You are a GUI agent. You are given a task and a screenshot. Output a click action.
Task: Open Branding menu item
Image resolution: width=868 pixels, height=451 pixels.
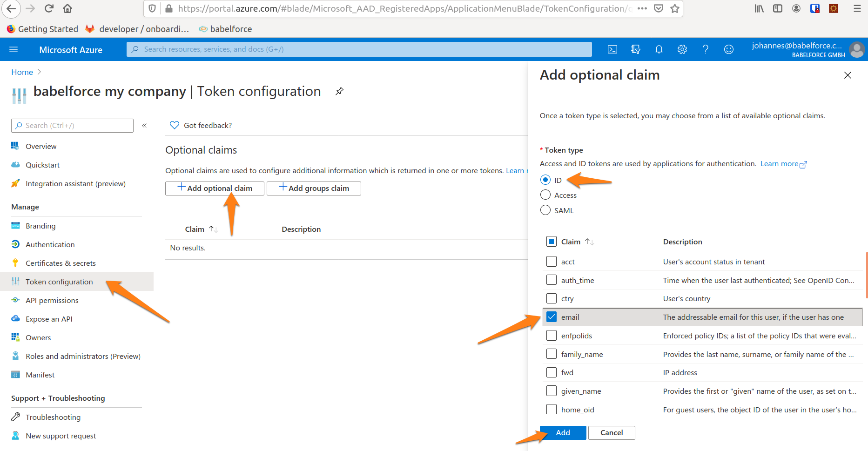click(40, 226)
